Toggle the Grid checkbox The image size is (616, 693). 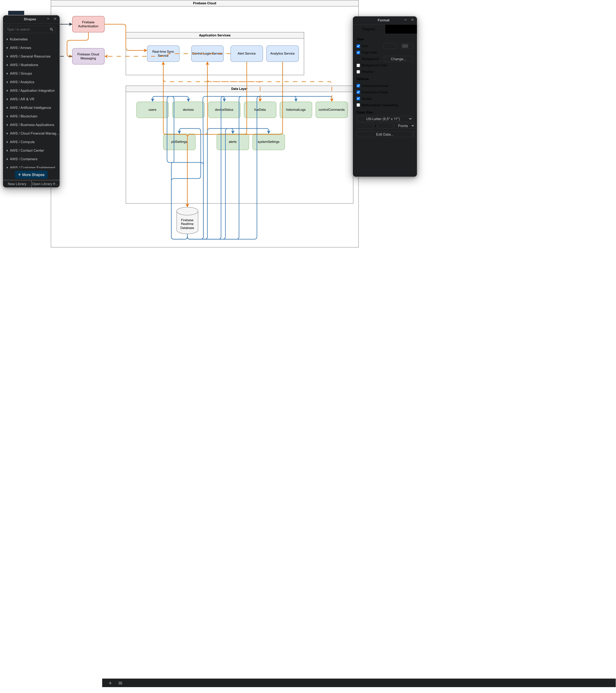[358, 46]
